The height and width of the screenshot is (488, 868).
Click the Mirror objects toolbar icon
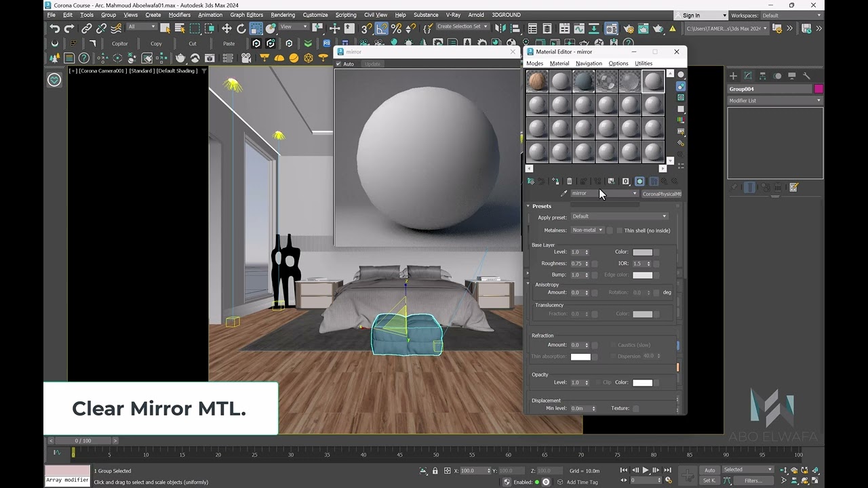point(499,28)
